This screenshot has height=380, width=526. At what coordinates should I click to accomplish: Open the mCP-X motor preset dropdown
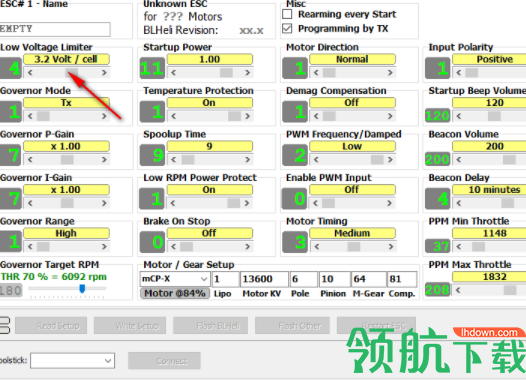(175, 279)
